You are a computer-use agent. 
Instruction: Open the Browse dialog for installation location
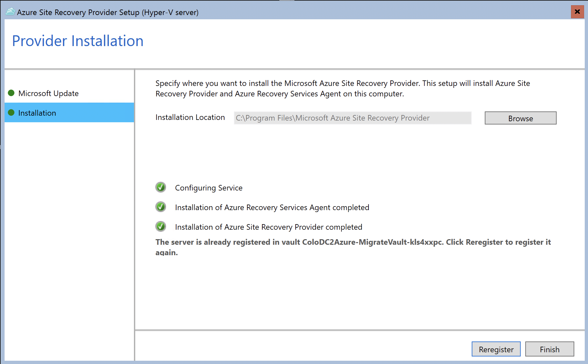point(520,118)
